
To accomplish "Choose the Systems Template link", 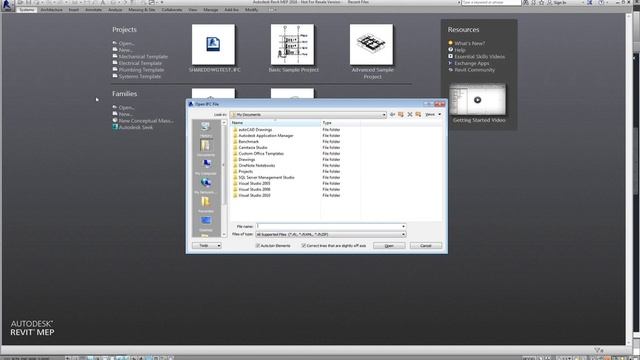I will 140,76.
